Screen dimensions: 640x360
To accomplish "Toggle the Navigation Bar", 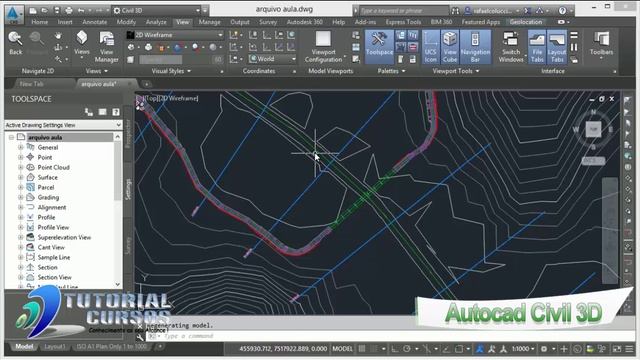I will (475, 47).
